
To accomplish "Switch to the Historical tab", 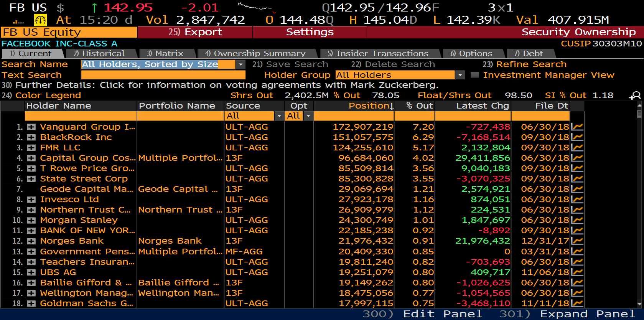I will tap(100, 54).
